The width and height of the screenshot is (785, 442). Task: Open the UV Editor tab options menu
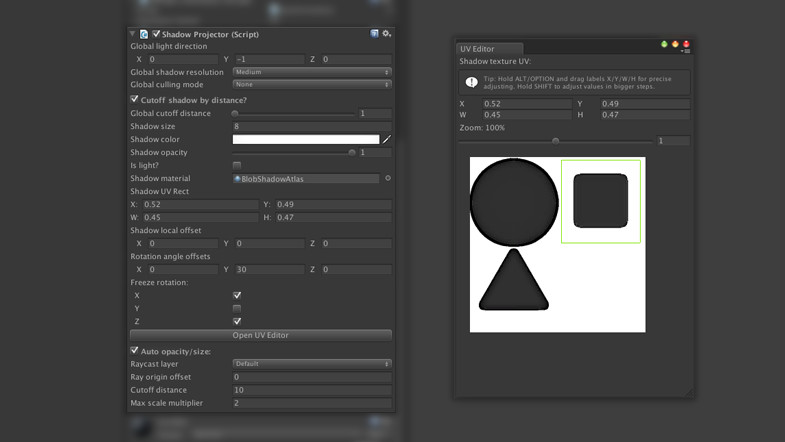pyautogui.click(x=687, y=51)
